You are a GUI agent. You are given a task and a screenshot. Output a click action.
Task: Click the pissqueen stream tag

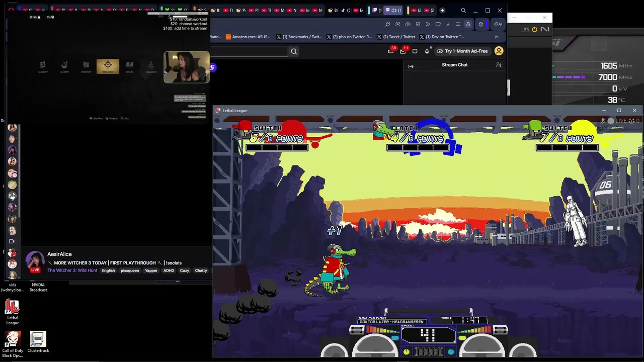click(130, 270)
